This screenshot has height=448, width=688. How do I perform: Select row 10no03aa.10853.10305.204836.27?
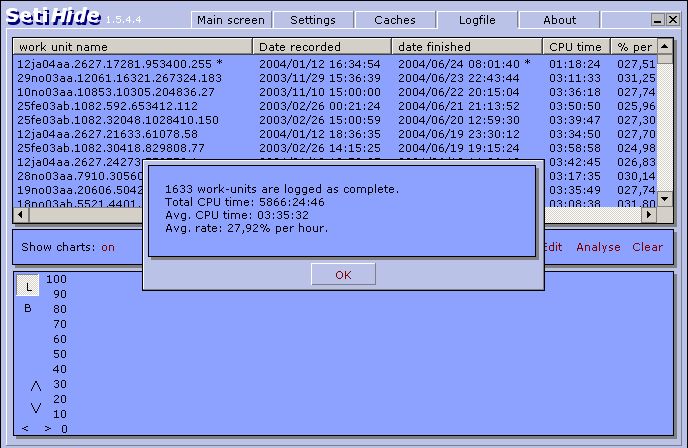tap(335, 92)
